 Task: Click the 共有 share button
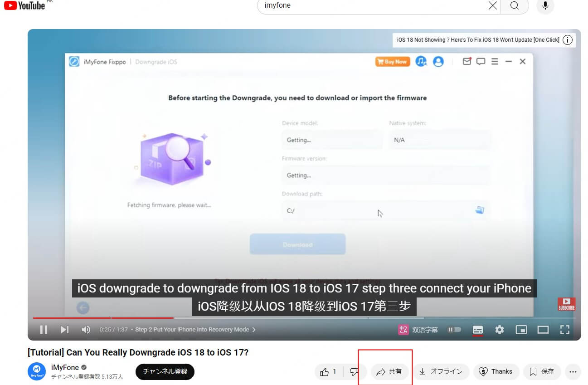pyautogui.click(x=389, y=371)
